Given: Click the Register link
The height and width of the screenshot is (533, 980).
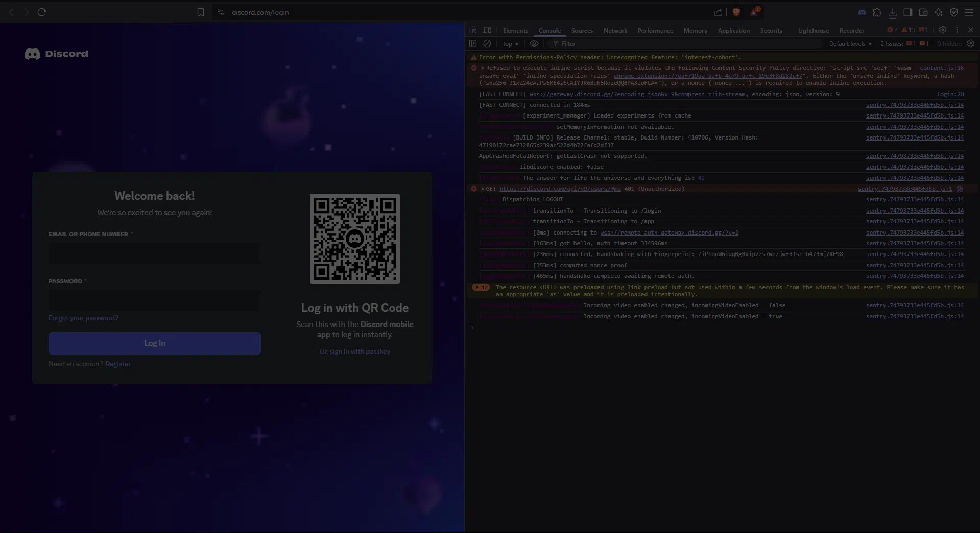Looking at the screenshot, I should (118, 364).
